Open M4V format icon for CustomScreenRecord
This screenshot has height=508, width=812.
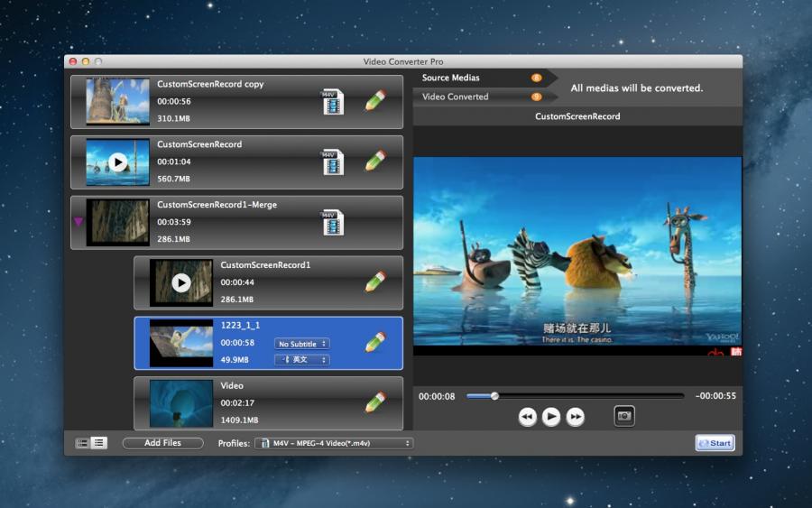coord(332,162)
